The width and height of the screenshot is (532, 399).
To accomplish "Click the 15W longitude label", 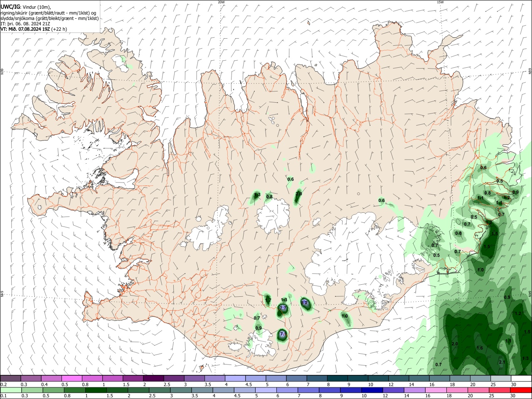I will [441, 2].
